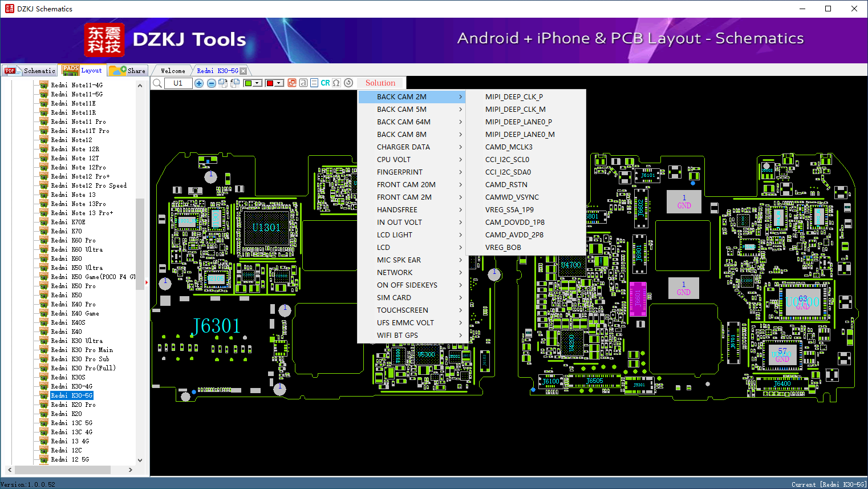868x489 pixels.
Task: Zoom out with the blue minus icon
Action: tap(211, 83)
